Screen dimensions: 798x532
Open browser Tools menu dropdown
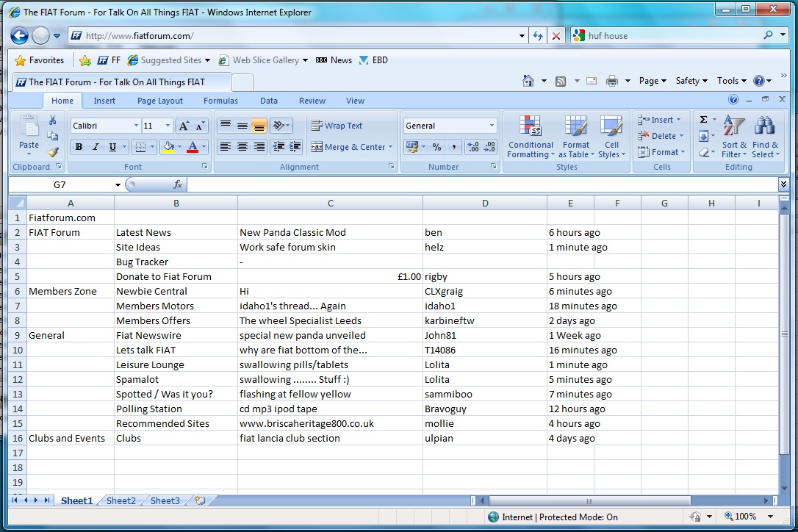[x=731, y=81]
